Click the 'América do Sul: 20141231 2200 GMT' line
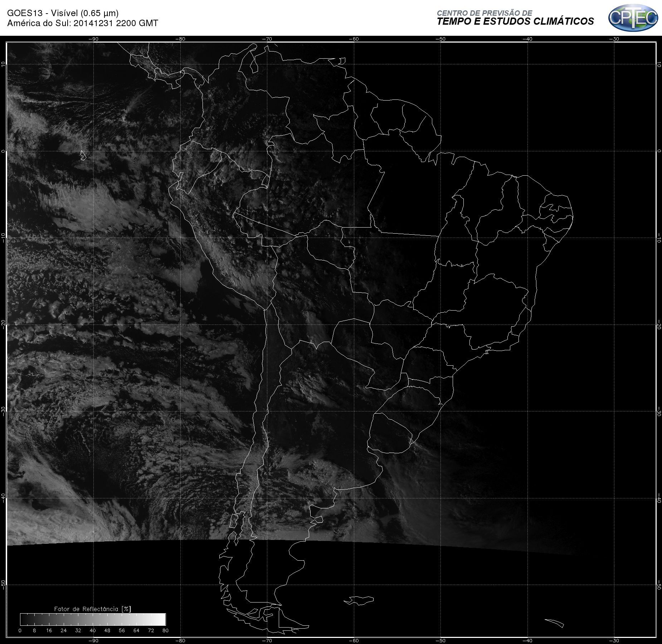The height and width of the screenshot is (644, 662). pos(83,23)
